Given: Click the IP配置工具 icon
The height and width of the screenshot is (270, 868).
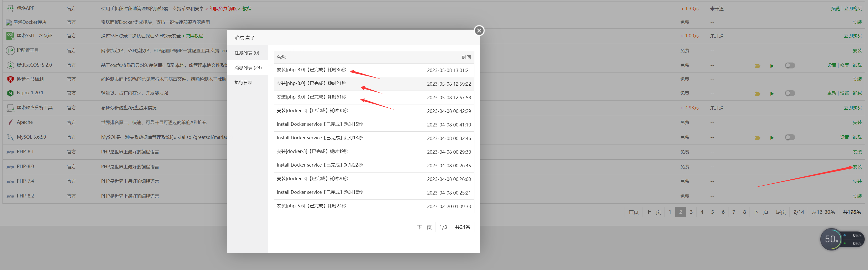Looking at the screenshot, I should [10, 50].
